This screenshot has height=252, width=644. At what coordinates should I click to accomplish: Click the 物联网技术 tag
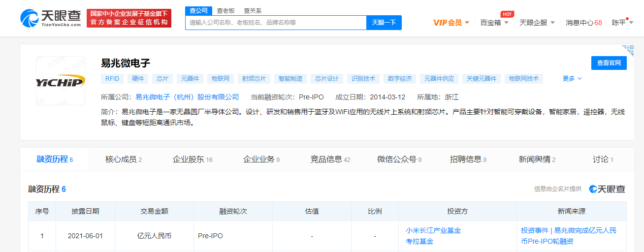click(524, 79)
